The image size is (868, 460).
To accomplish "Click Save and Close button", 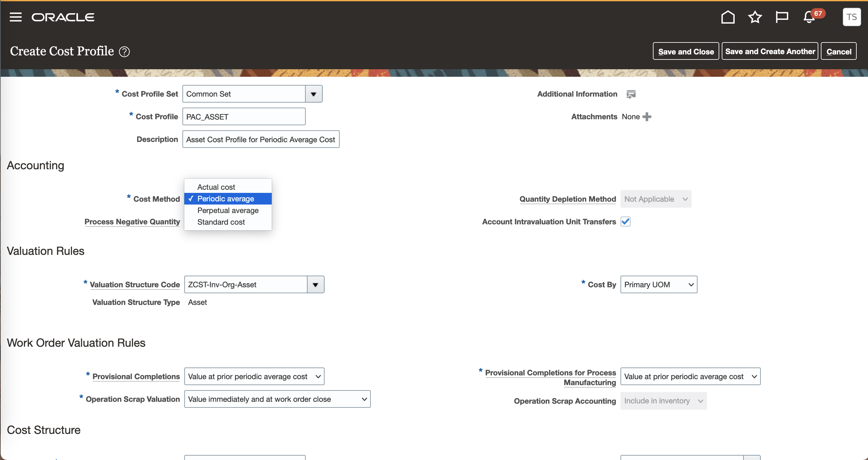I will (686, 52).
